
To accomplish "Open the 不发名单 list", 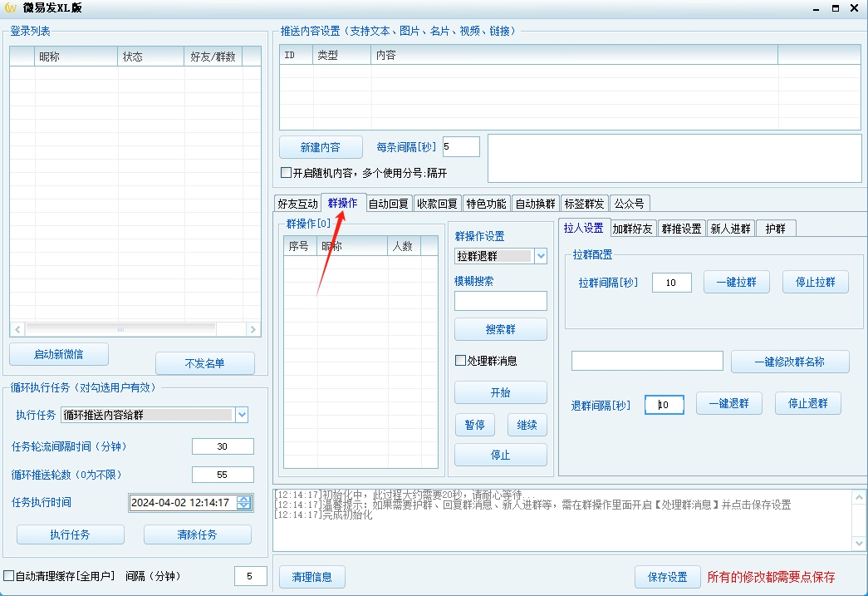I will [205, 363].
